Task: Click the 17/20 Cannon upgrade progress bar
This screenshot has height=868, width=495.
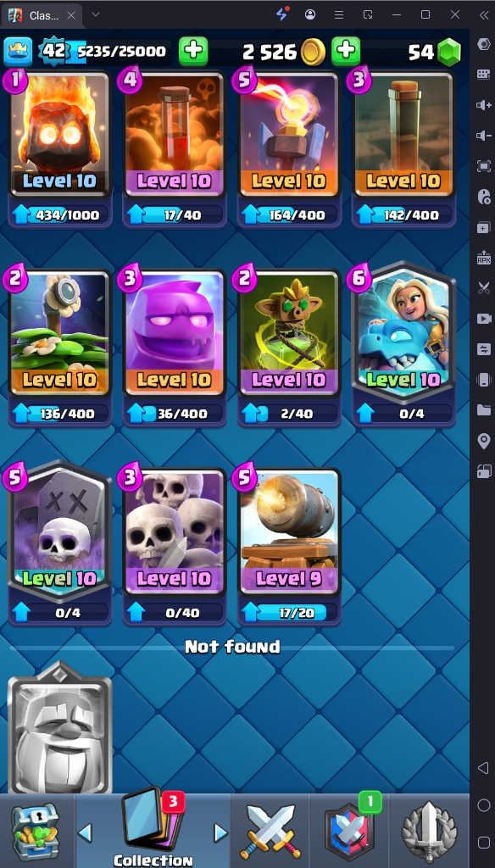Action: point(292,612)
